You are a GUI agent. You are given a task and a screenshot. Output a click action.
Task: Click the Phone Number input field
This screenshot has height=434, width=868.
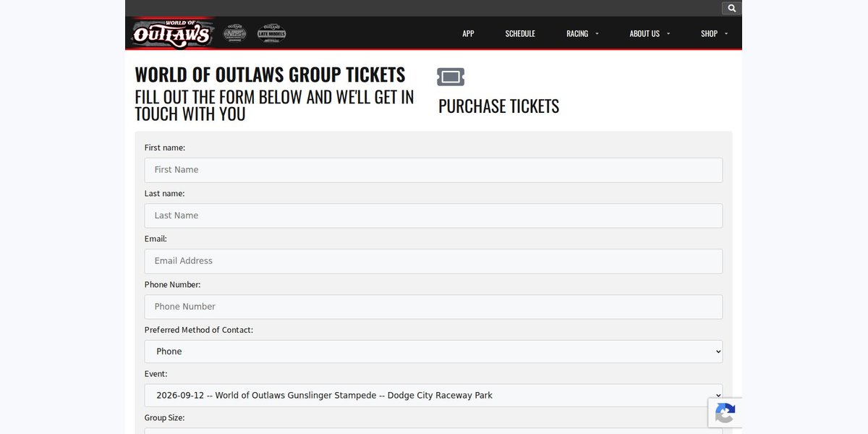pyautogui.click(x=433, y=307)
